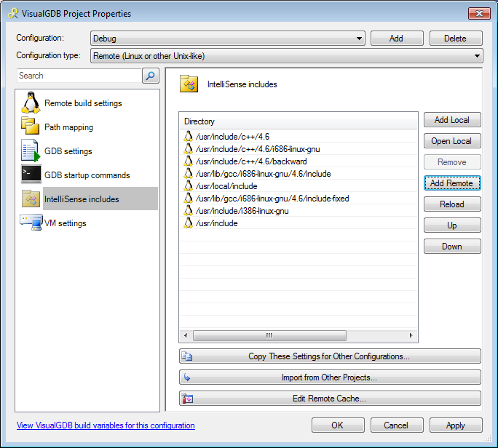
Task: Move directory Down with Down button
Action: (x=452, y=247)
